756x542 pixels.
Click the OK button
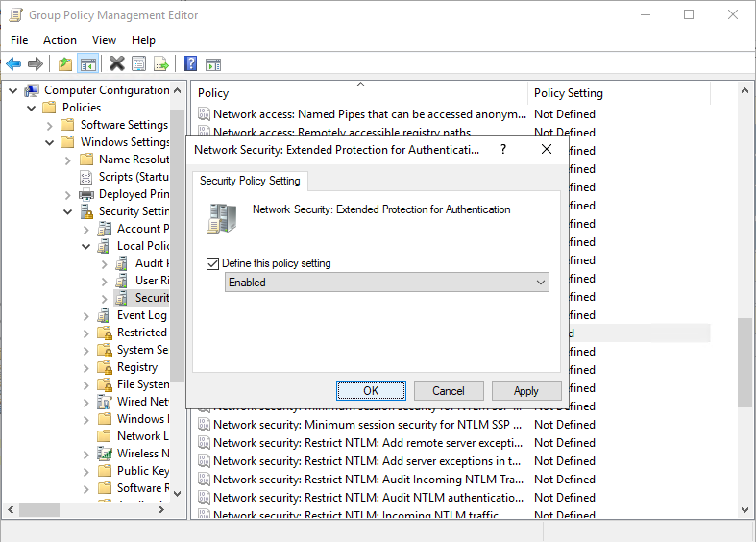click(x=371, y=390)
